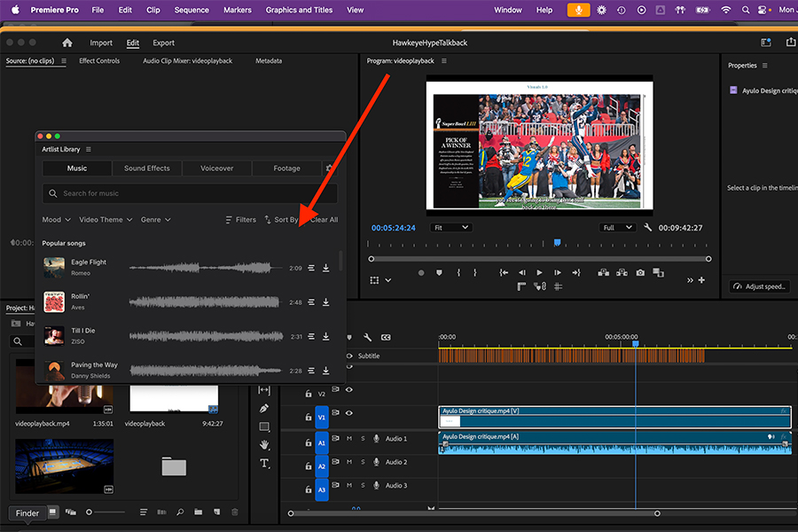Open Program monitor settings wrench
This screenshot has width=798, height=532.
pos(647,227)
